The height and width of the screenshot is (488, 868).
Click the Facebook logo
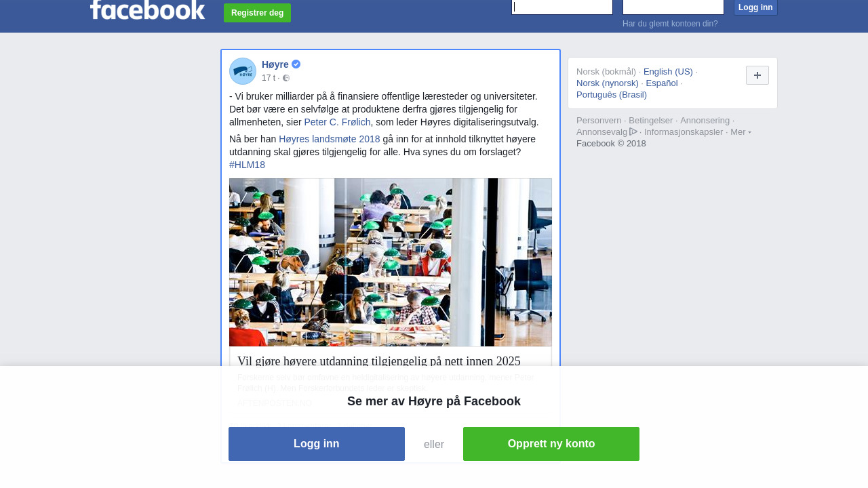click(147, 9)
